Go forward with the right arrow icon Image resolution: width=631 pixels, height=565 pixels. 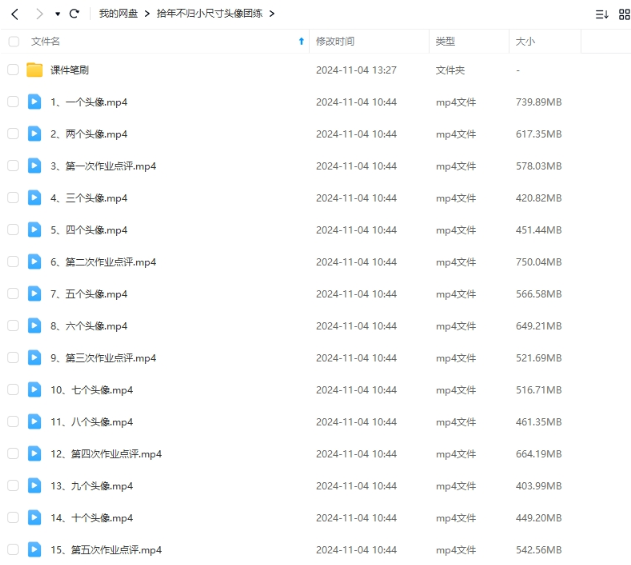(x=39, y=14)
